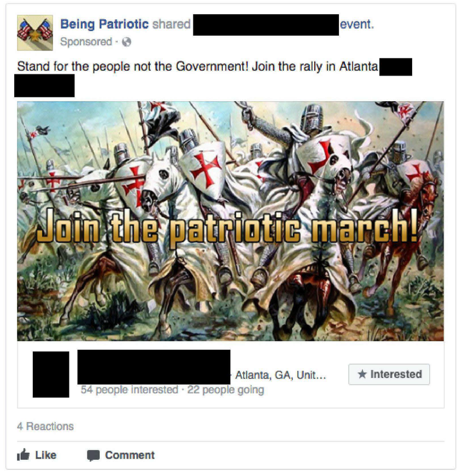Click the Comment text label

(130, 455)
